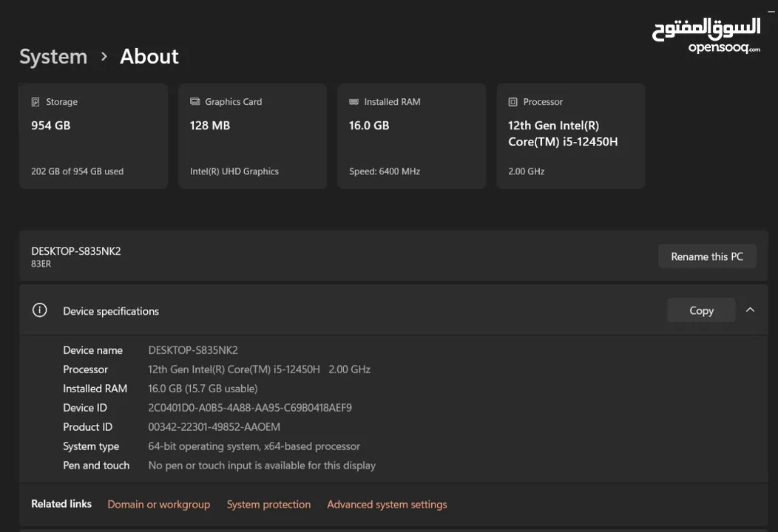Open the Graphics Card 128 MB card
The height and width of the screenshot is (532, 778).
click(252, 136)
